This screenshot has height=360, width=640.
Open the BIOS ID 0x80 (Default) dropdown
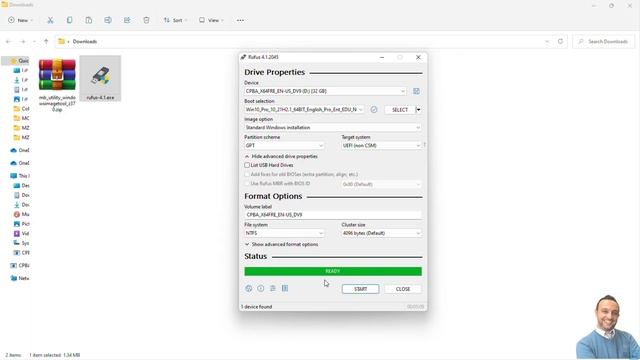381,184
